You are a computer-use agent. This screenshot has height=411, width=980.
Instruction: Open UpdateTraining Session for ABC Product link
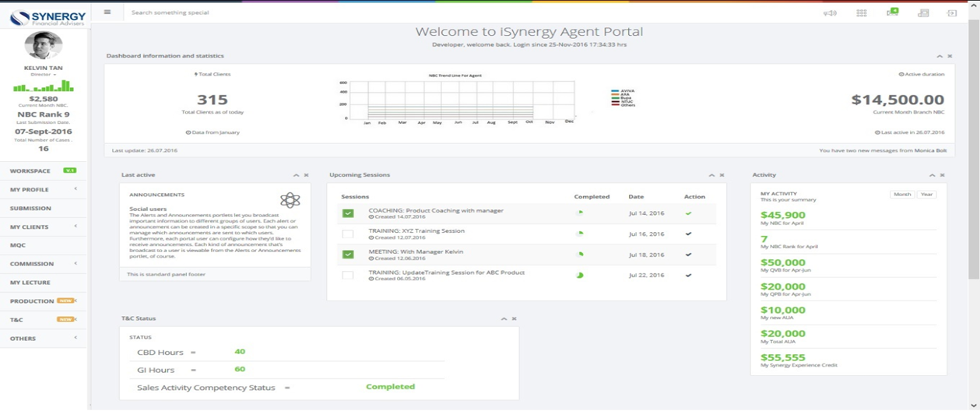tap(447, 272)
